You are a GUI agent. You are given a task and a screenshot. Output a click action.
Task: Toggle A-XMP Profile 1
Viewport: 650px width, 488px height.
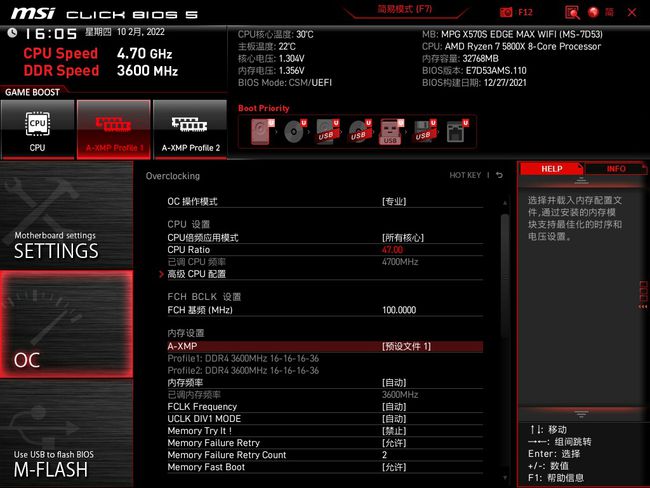[114, 129]
